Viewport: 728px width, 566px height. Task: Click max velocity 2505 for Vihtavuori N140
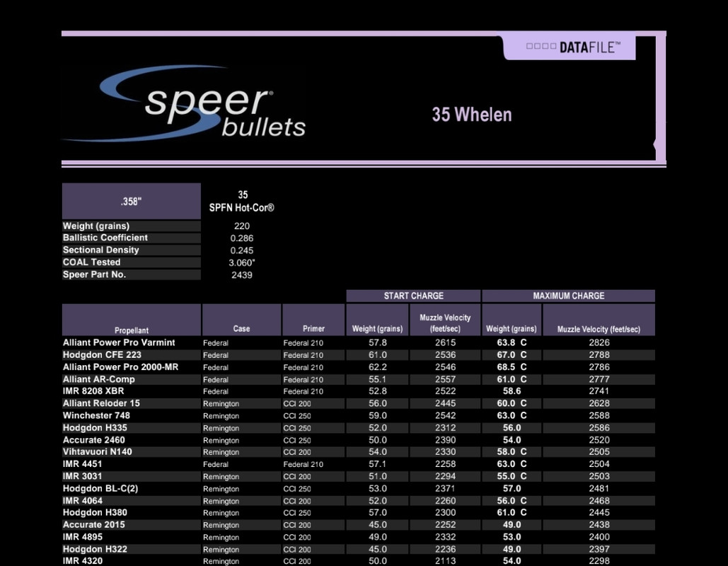pyautogui.click(x=599, y=452)
